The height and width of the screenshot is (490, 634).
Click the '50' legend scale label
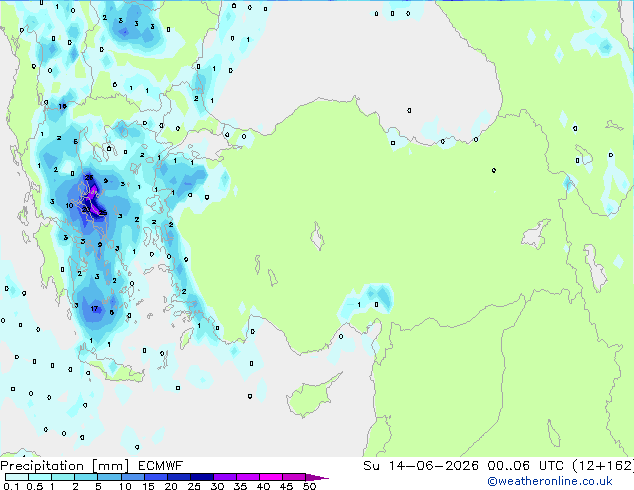310,486
